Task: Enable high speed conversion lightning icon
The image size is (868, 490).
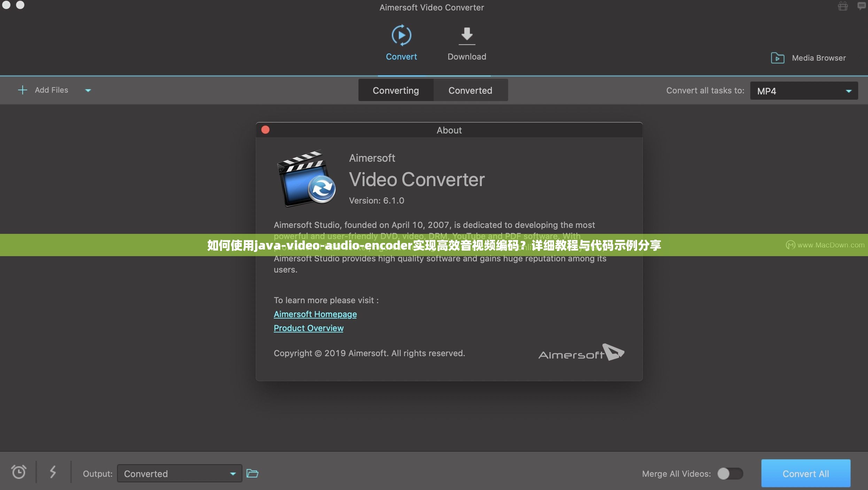Action: [x=53, y=472]
